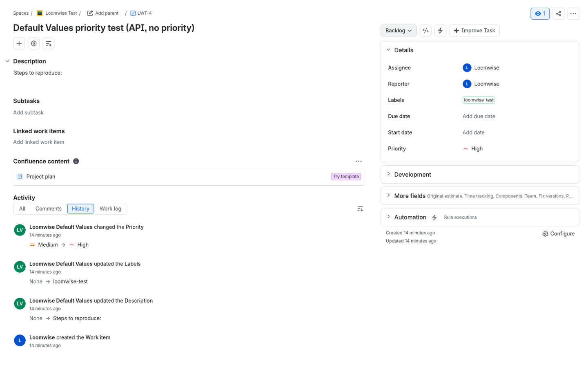The image size is (588, 368).
Task: Open Loomwise Test breadcrumb link
Action: [61, 13]
